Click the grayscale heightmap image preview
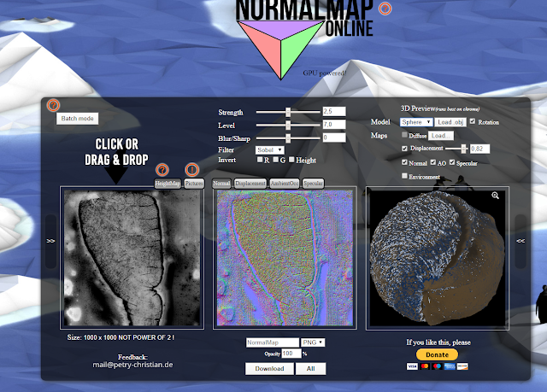This screenshot has height=392, width=547. 132,258
